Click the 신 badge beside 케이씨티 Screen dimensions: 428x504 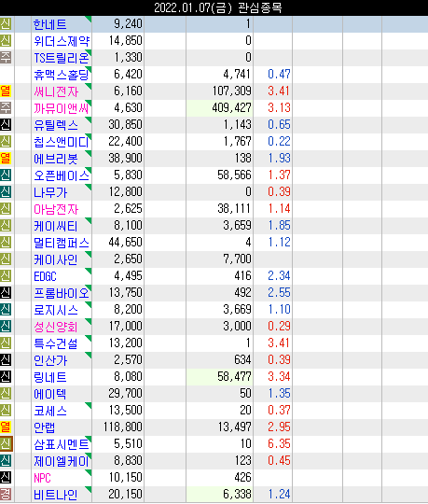point(6,226)
